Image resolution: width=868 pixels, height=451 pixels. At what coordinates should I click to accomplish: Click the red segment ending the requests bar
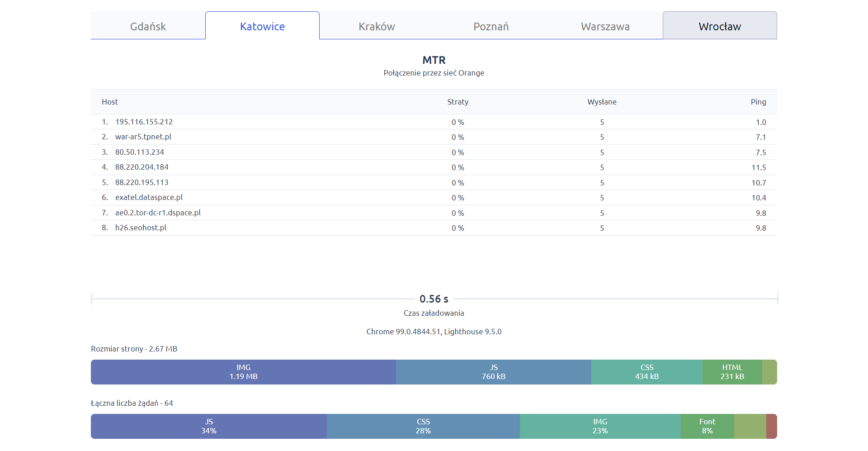click(x=772, y=426)
